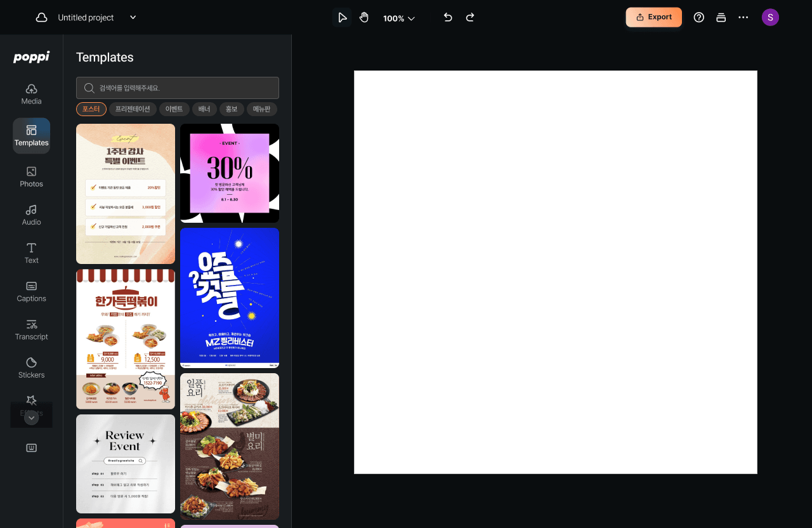Choose the 1주년 감사 특별 이벤트 template
This screenshot has height=528, width=812.
tap(126, 194)
